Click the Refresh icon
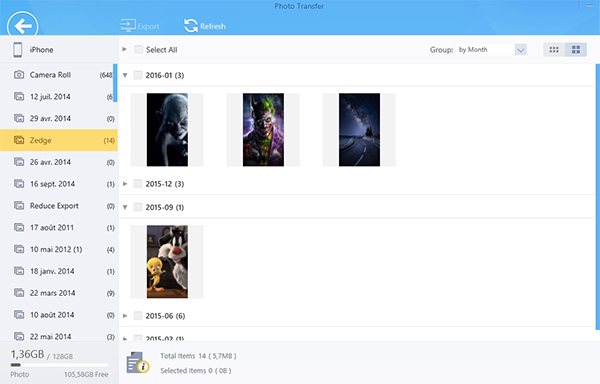 (x=191, y=26)
